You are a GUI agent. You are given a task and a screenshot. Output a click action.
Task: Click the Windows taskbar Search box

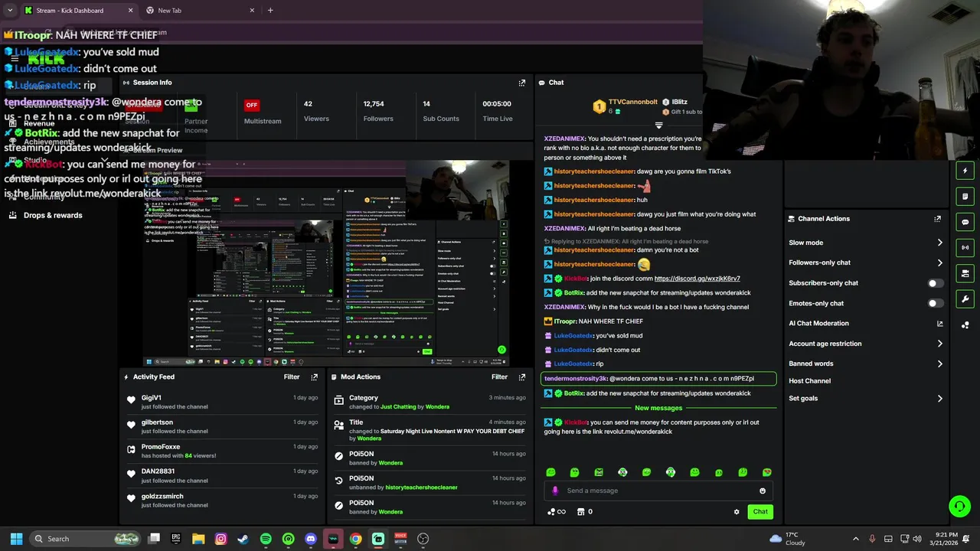(x=86, y=539)
